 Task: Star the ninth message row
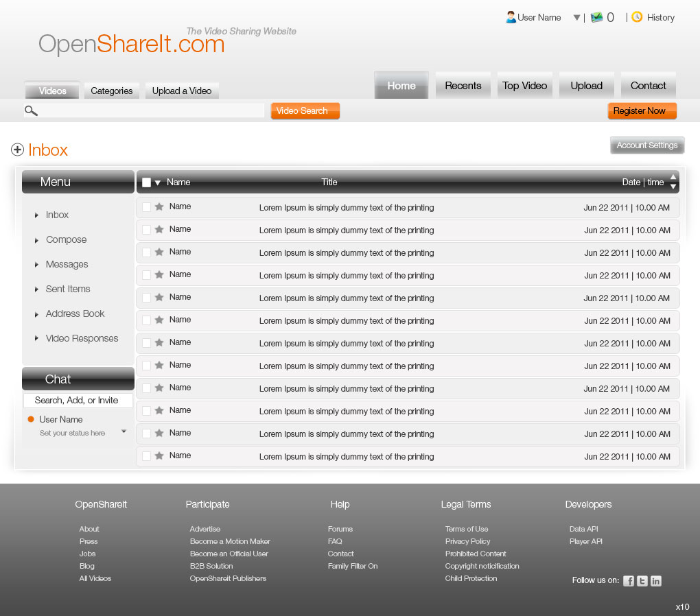pos(159,388)
